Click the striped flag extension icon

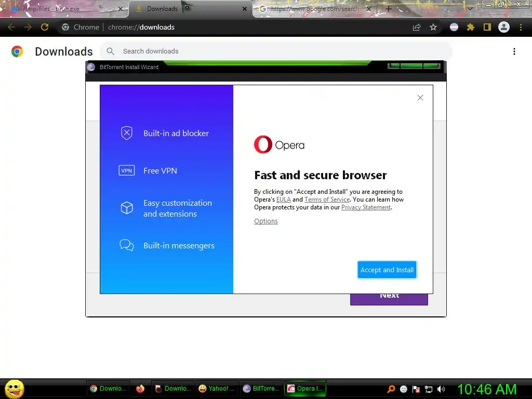[454, 27]
